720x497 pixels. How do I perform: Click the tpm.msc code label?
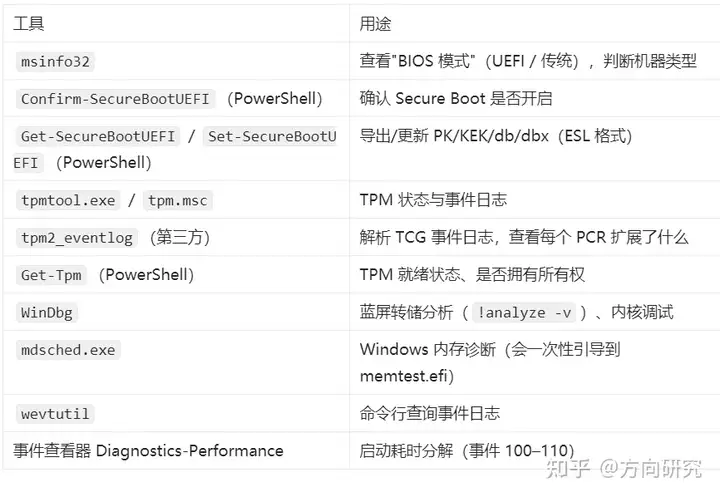tap(178, 201)
